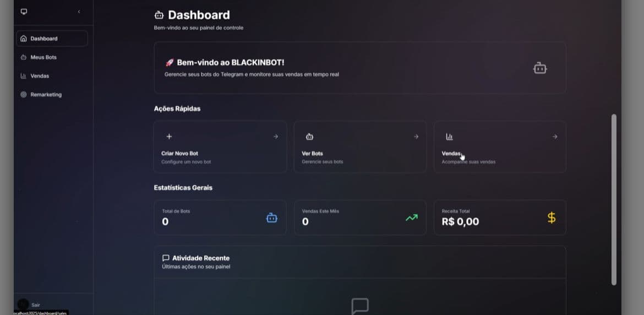Click the arrow on Ver Bots card
The width and height of the screenshot is (644, 315).
pyautogui.click(x=416, y=137)
